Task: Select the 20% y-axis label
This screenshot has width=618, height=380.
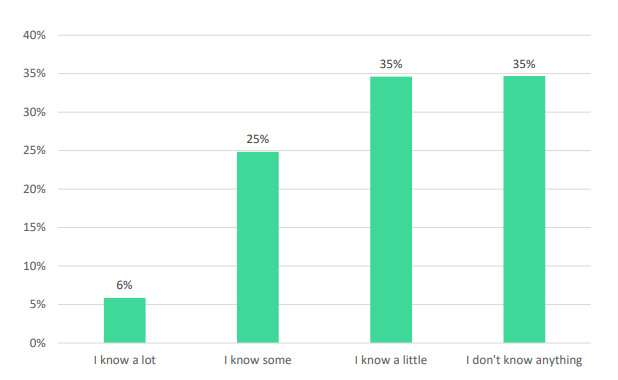Action: 34,189
